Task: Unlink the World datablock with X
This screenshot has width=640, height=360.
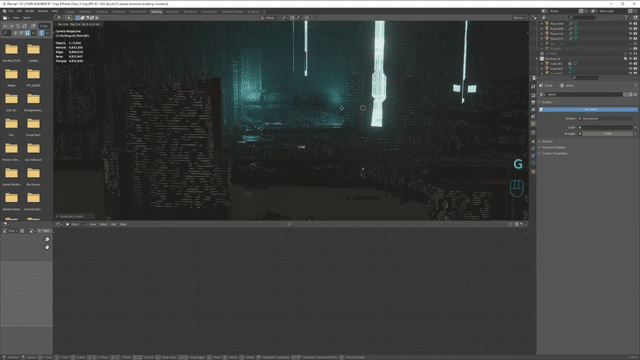Action: pos(635,94)
